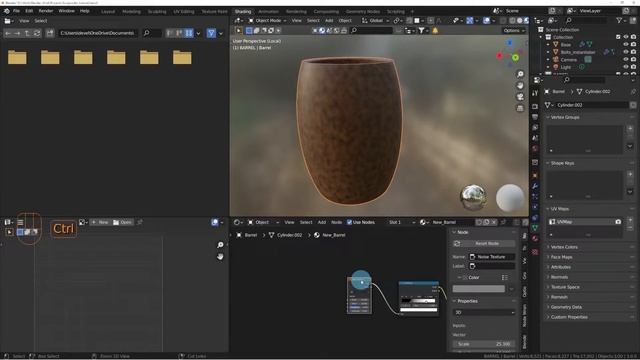Image resolution: width=640 pixels, height=360 pixels.
Task: Go back in the file browser history
Action: point(8,33)
